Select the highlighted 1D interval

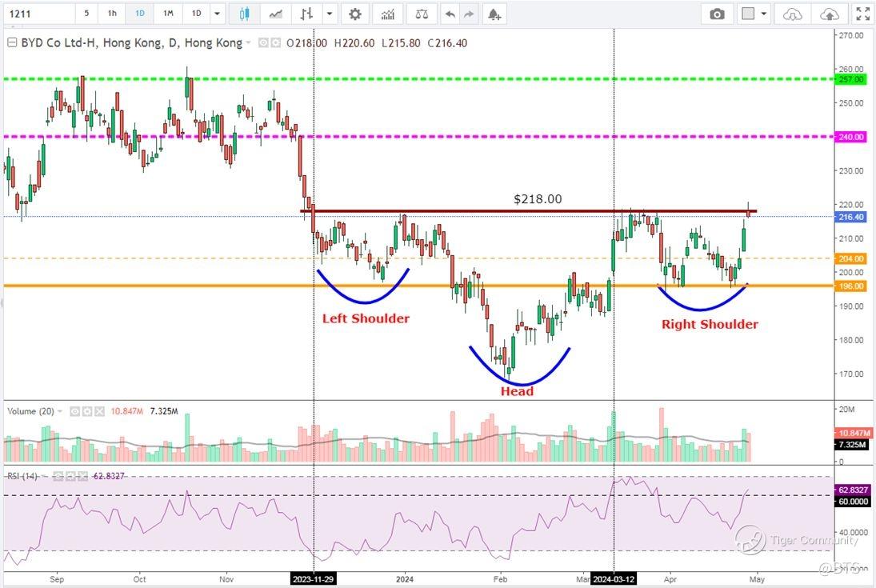(140, 14)
